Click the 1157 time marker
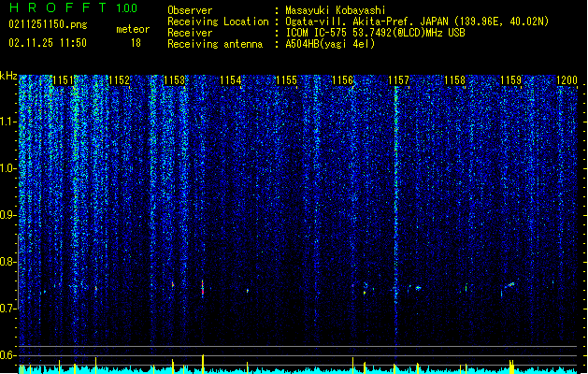The width and height of the screenshot is (588, 374). tap(398, 80)
